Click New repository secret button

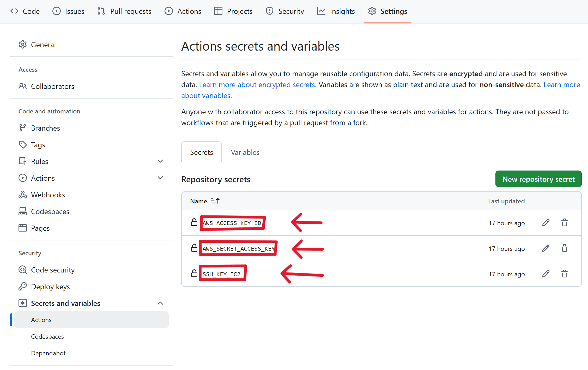coord(538,179)
